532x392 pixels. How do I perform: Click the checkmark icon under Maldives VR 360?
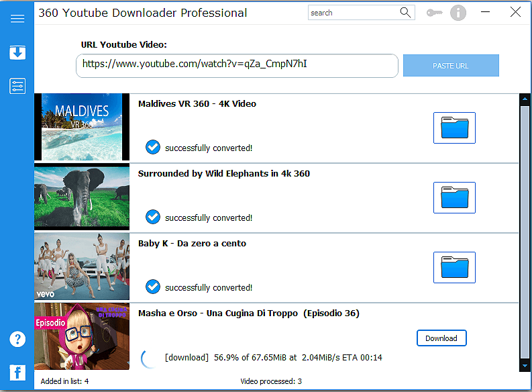point(153,147)
